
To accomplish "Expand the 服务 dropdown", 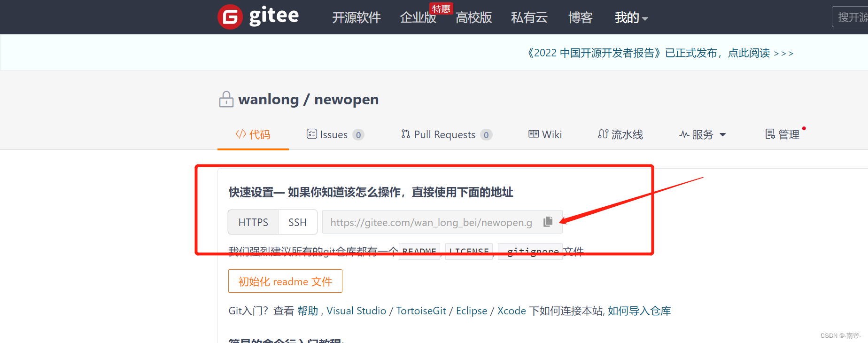I will pos(702,134).
